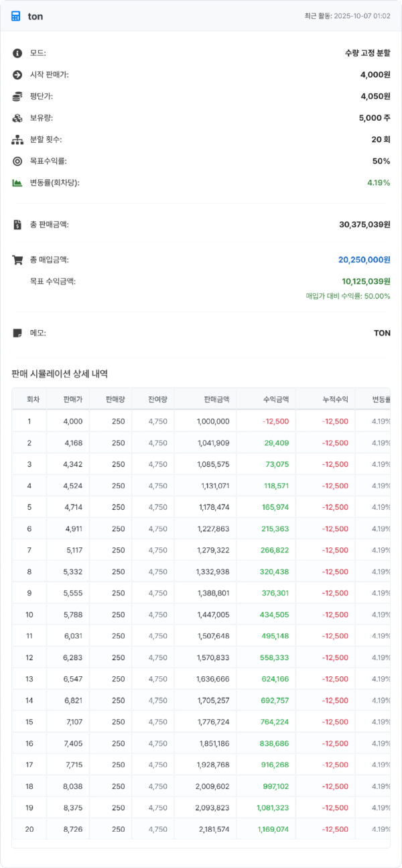Click the split diagram icon beside 분할 횟수
Screen dimensions: 402x868
tap(16, 140)
